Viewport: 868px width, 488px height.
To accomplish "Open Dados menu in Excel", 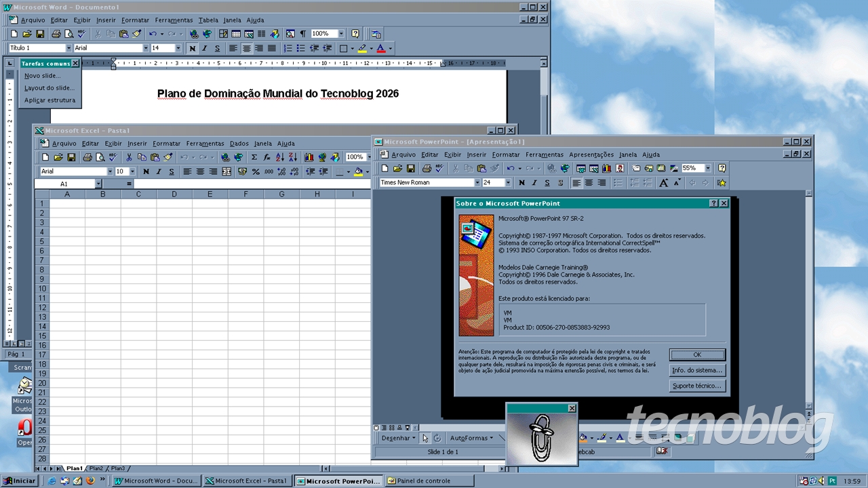I will [239, 144].
